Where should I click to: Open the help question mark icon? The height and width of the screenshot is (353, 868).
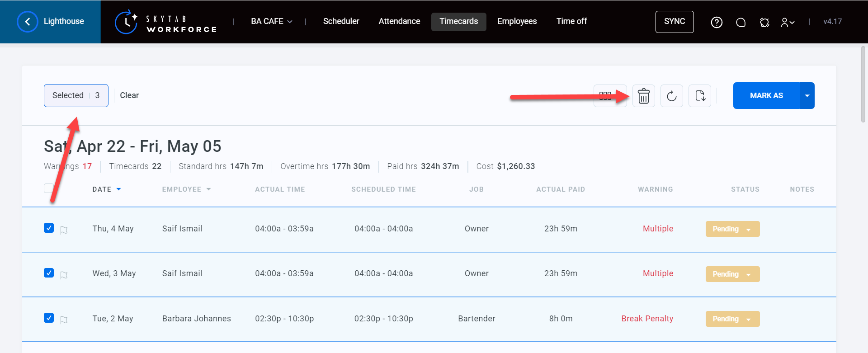717,22
